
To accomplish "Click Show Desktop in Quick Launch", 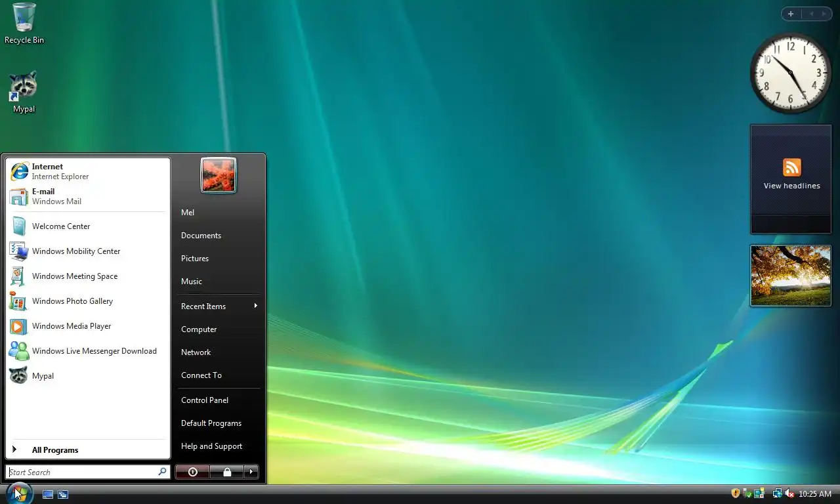I will [48, 494].
